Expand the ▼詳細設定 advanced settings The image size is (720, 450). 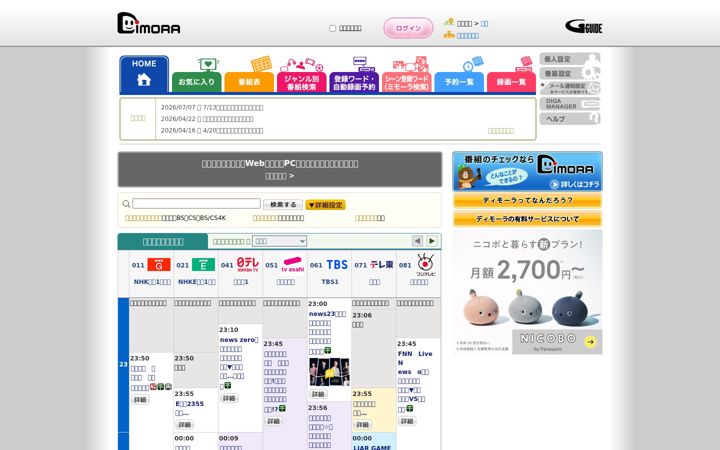click(325, 205)
